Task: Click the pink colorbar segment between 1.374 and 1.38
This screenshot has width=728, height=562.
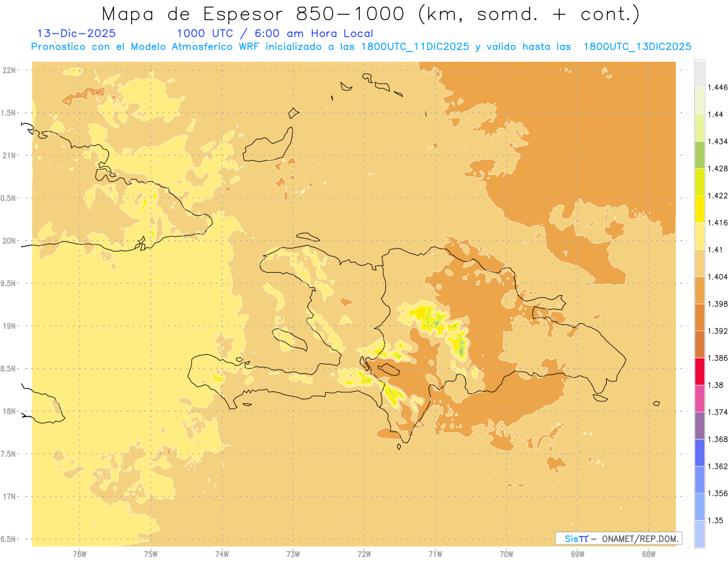Action: coord(699,398)
